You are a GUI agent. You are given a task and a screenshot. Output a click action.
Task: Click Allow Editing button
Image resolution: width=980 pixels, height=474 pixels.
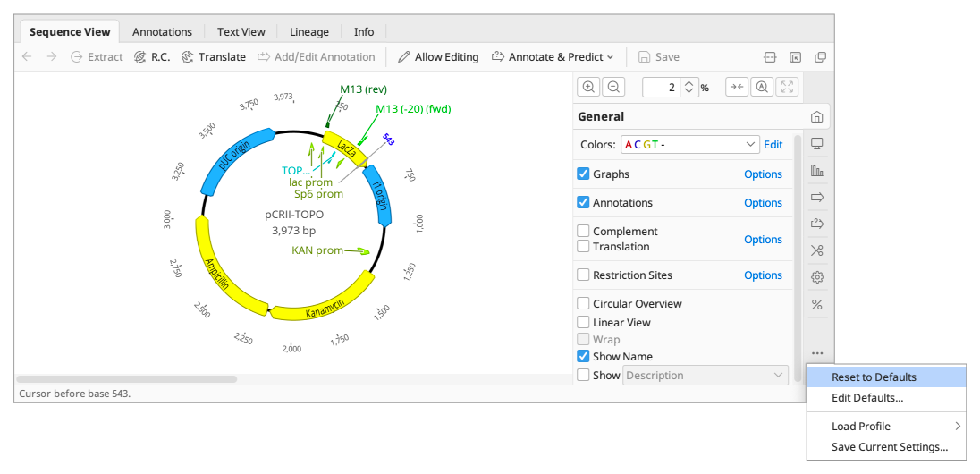pos(438,56)
